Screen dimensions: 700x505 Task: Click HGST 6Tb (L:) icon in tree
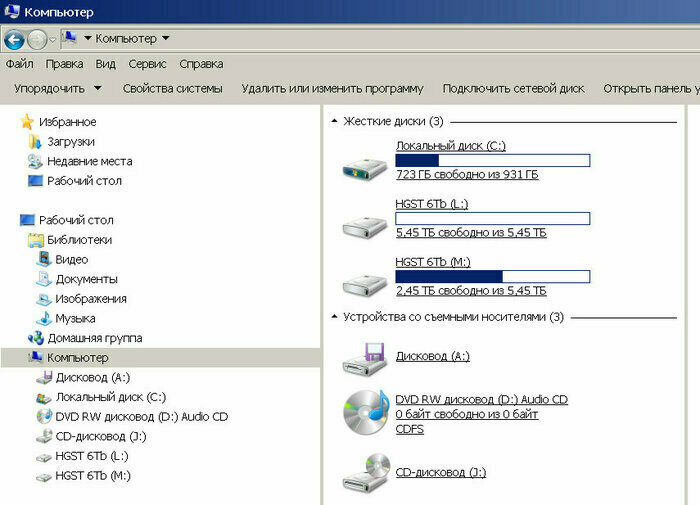[44, 457]
